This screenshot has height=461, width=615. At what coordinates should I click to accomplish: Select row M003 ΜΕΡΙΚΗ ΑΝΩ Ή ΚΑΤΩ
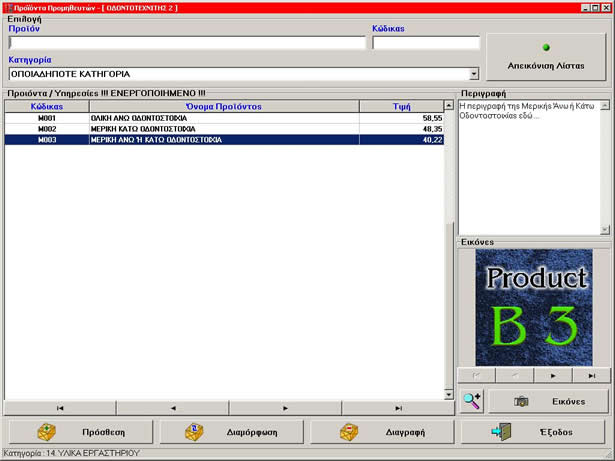click(x=224, y=140)
